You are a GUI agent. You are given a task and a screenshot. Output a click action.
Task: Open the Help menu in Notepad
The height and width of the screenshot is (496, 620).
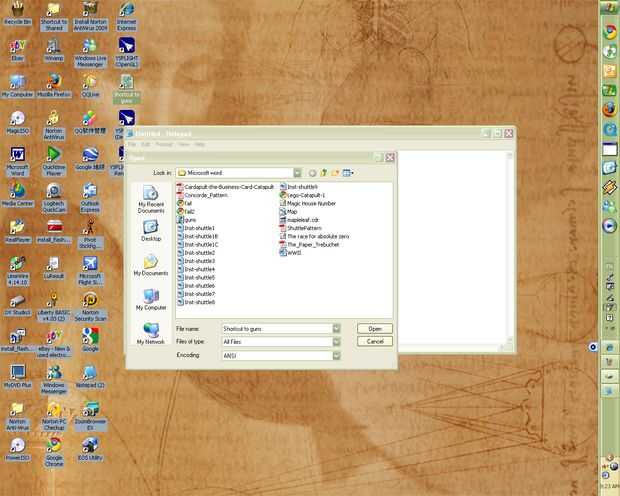tap(199, 144)
